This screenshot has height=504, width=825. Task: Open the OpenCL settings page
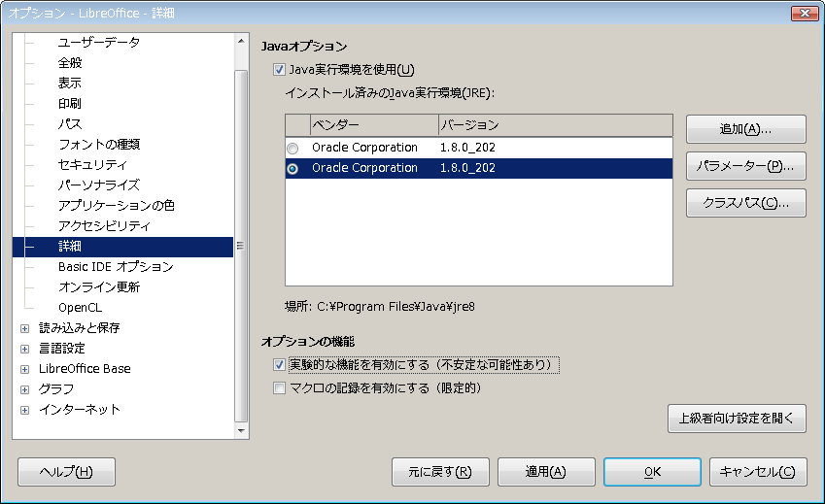[80, 308]
